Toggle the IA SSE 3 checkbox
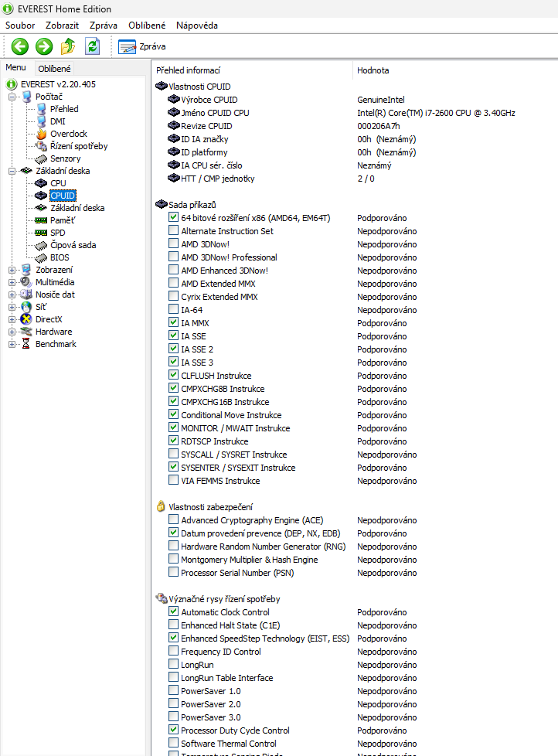This screenshot has width=558, height=756. [x=173, y=362]
